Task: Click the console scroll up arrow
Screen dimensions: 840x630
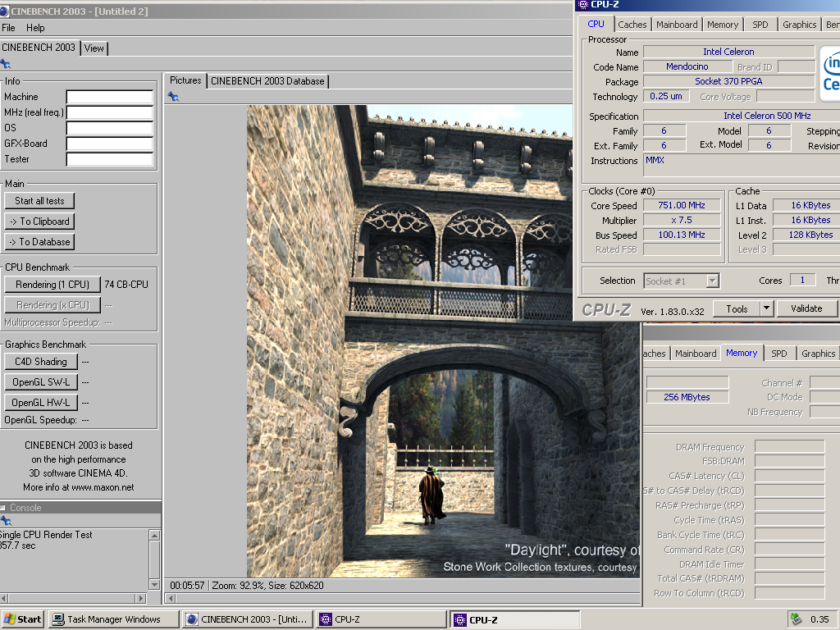Action: [155, 535]
